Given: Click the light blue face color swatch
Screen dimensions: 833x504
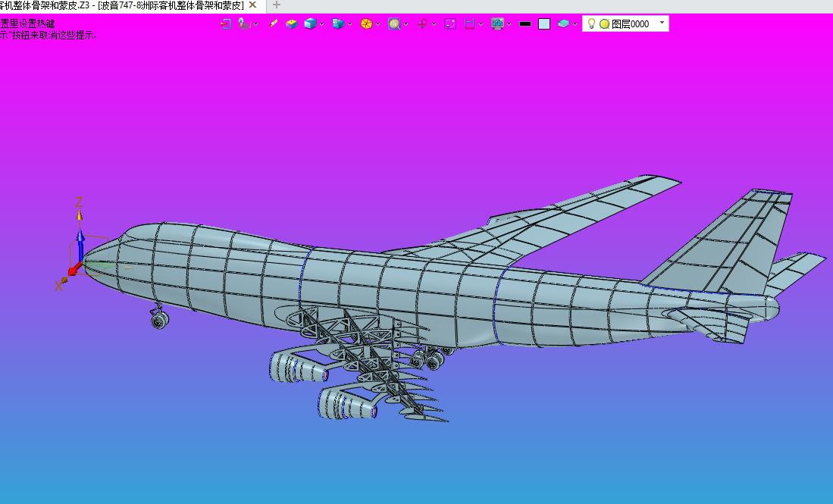Looking at the screenshot, I should pos(544,24).
